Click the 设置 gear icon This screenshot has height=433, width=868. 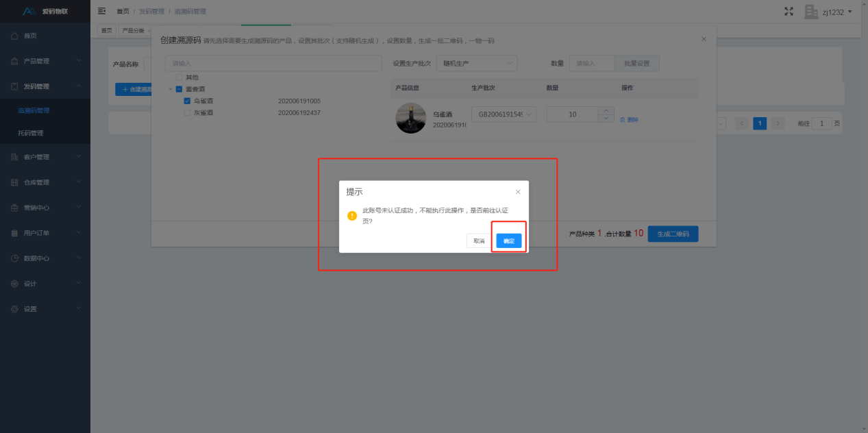[x=14, y=309]
